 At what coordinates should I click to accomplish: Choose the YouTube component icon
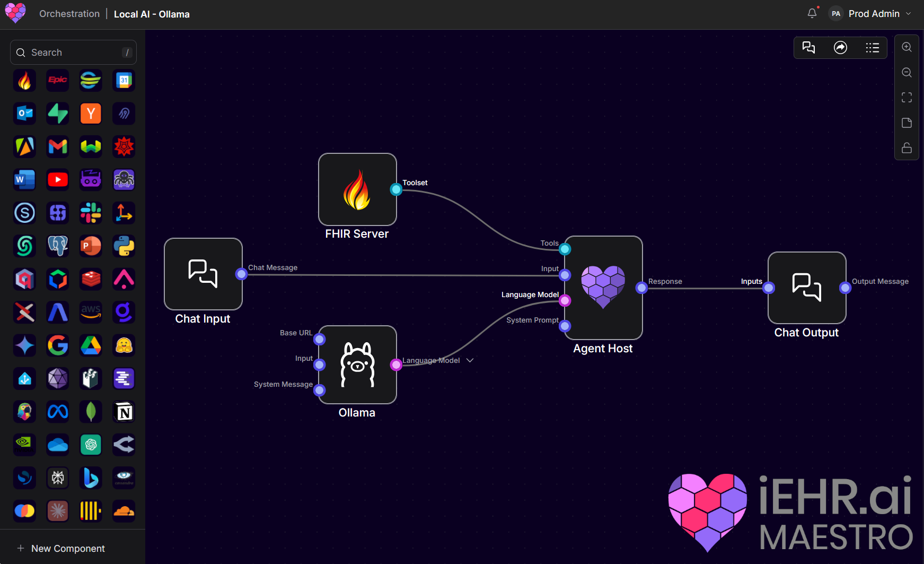pos(58,179)
